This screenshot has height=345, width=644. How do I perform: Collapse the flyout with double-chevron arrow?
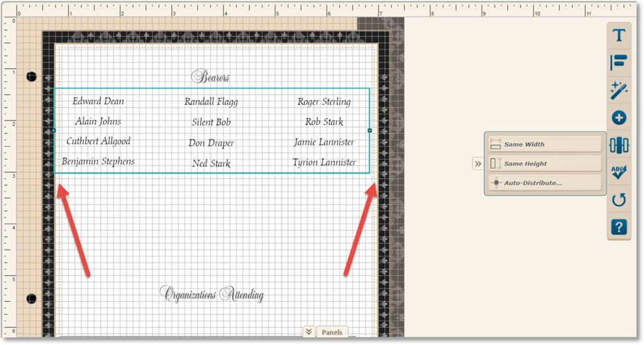coord(477,164)
